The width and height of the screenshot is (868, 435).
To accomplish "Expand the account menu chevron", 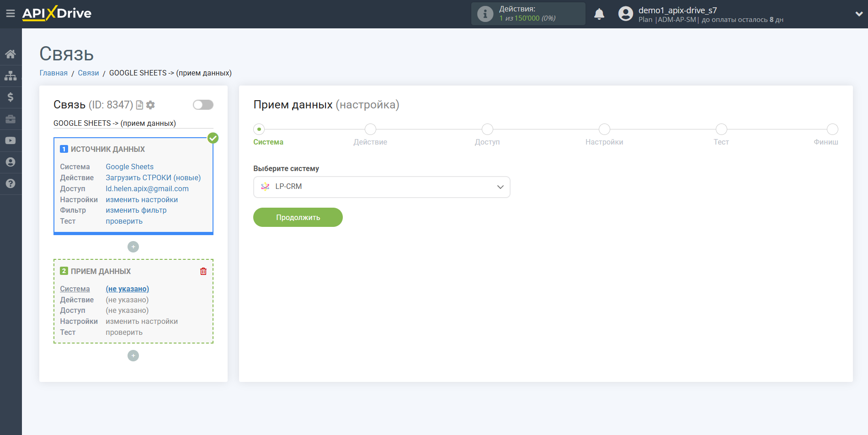I will coord(859,14).
